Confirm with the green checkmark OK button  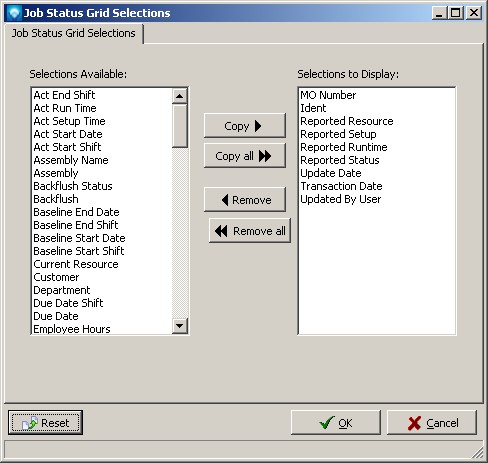click(336, 423)
